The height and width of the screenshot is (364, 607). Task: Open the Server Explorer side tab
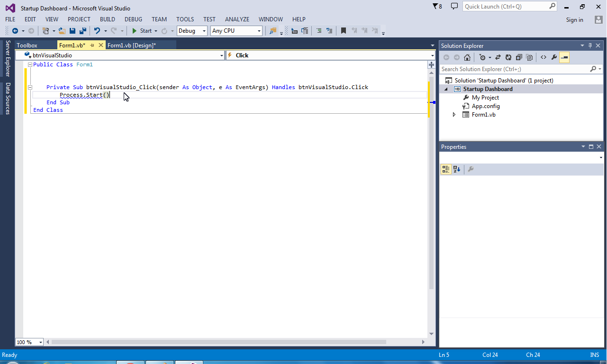tap(8, 58)
